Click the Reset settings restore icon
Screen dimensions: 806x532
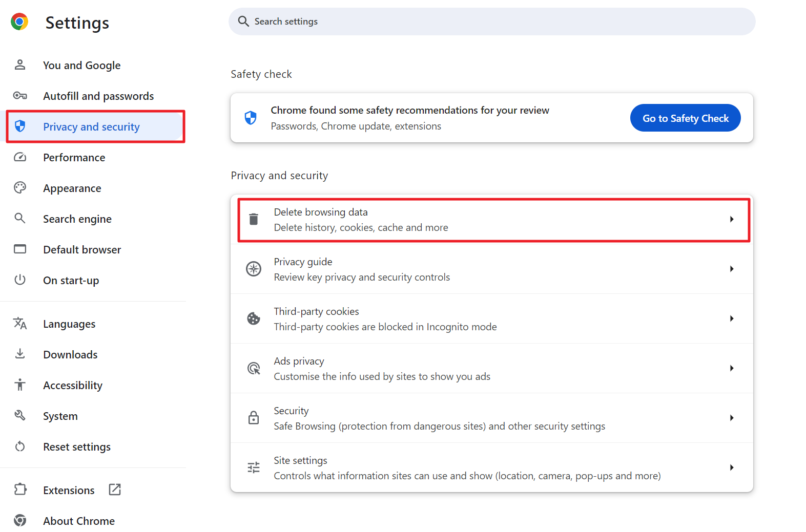tap(20, 446)
